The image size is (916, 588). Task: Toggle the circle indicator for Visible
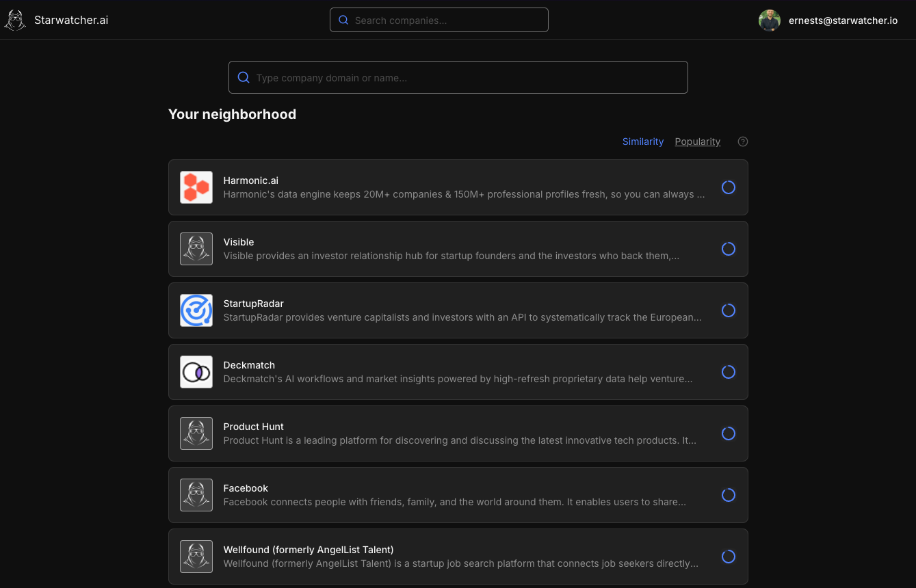[x=729, y=249]
